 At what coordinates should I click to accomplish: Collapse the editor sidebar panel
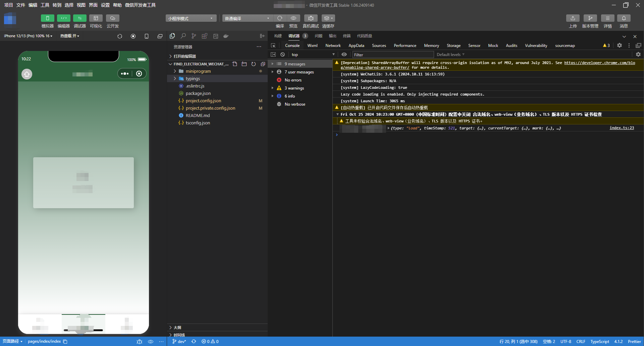(262, 36)
